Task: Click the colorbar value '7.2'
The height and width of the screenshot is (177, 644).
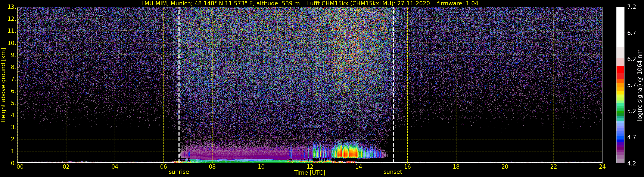Action: [x=632, y=7]
